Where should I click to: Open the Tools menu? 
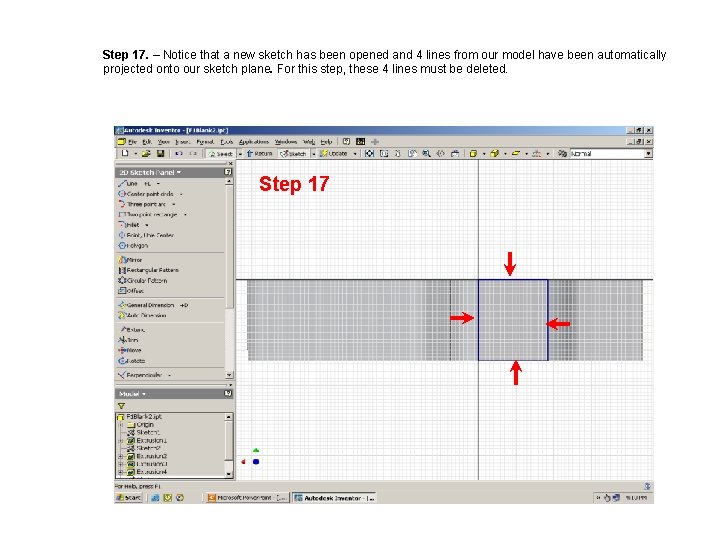point(226,142)
